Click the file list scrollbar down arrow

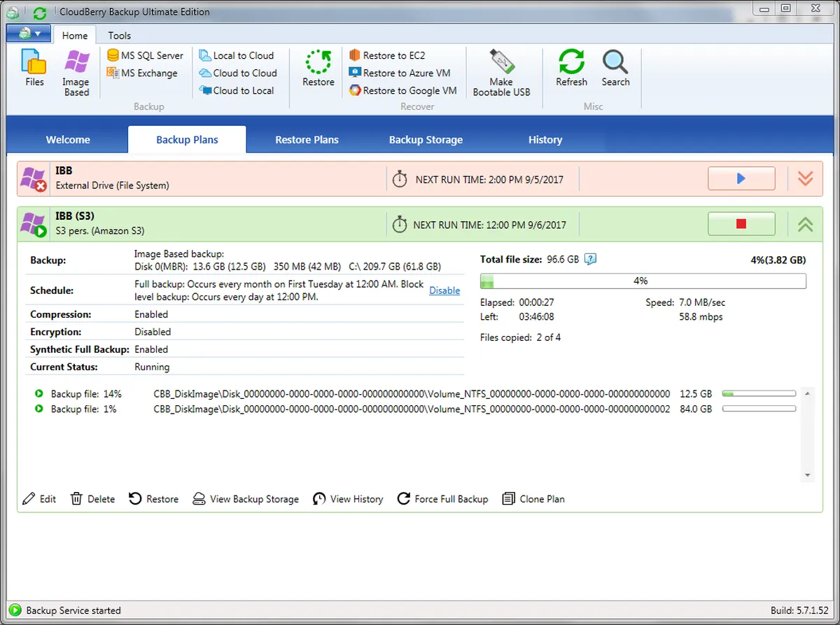point(808,475)
